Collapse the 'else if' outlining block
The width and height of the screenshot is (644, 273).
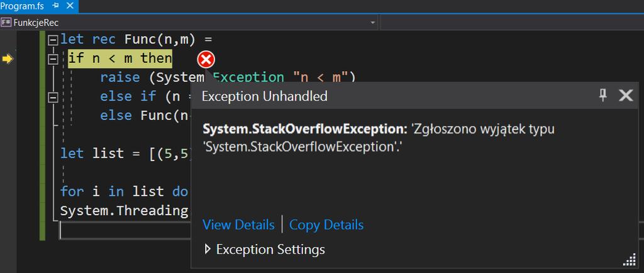tap(53, 97)
